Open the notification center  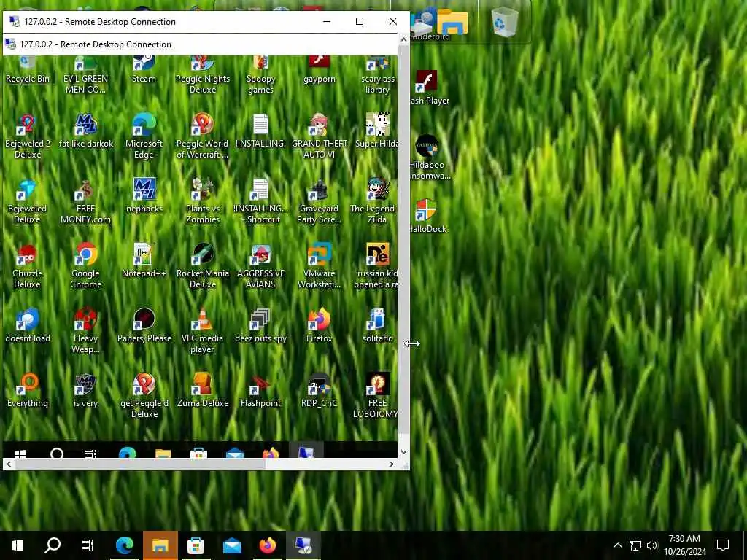click(723, 545)
